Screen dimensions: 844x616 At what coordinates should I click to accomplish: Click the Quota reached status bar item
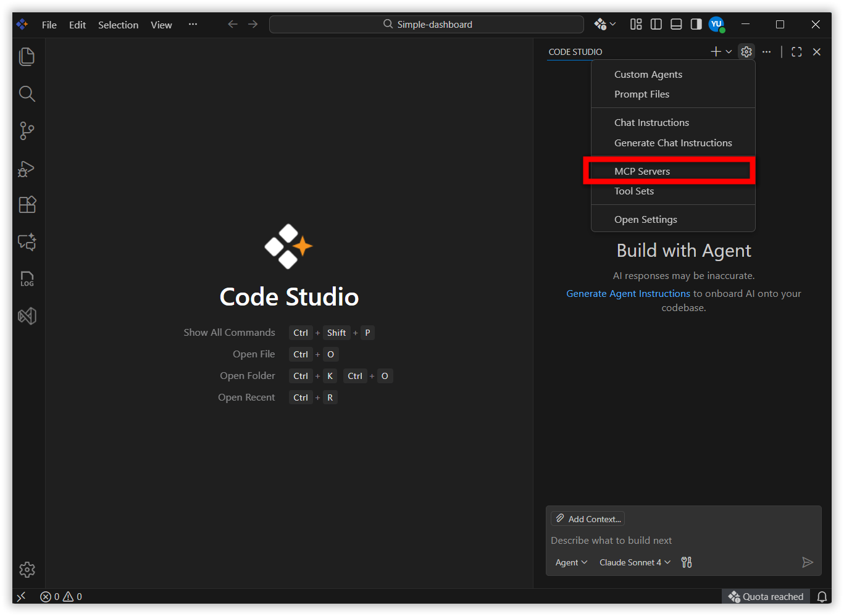tap(766, 596)
